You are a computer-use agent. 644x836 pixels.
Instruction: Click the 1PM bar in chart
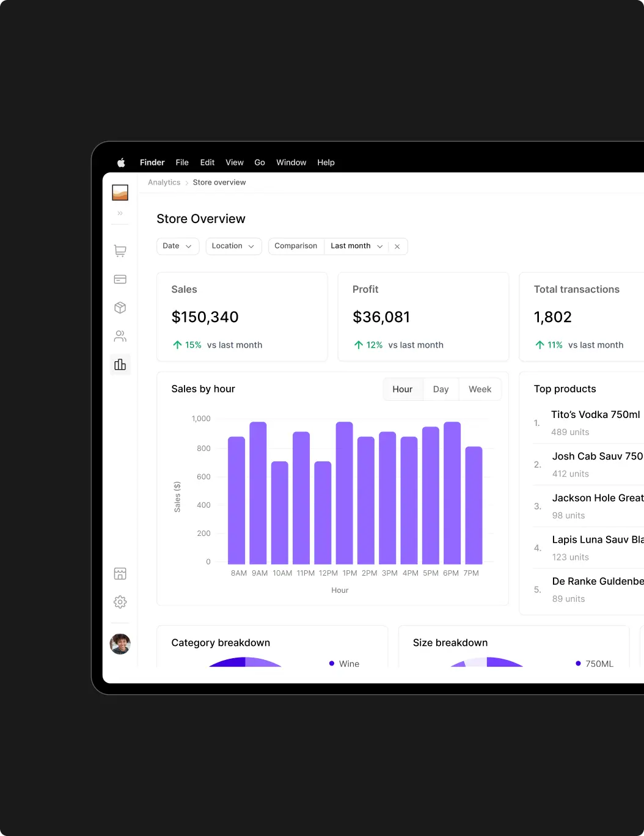(x=345, y=493)
